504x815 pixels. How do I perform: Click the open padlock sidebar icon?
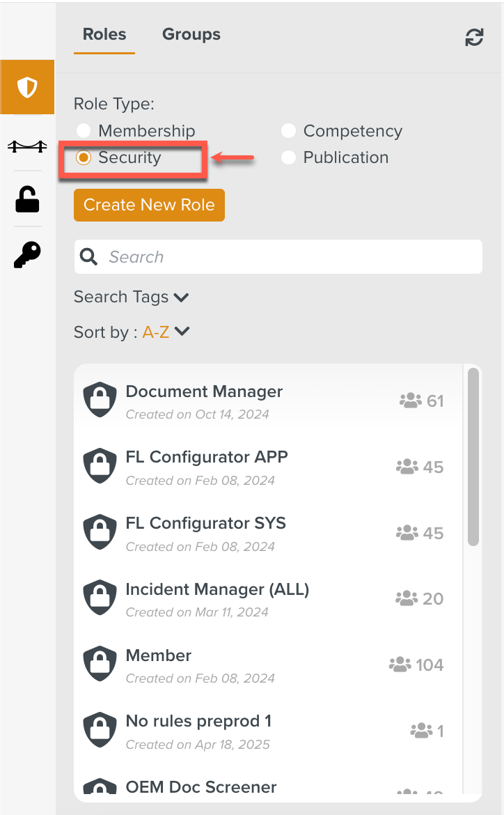(27, 200)
